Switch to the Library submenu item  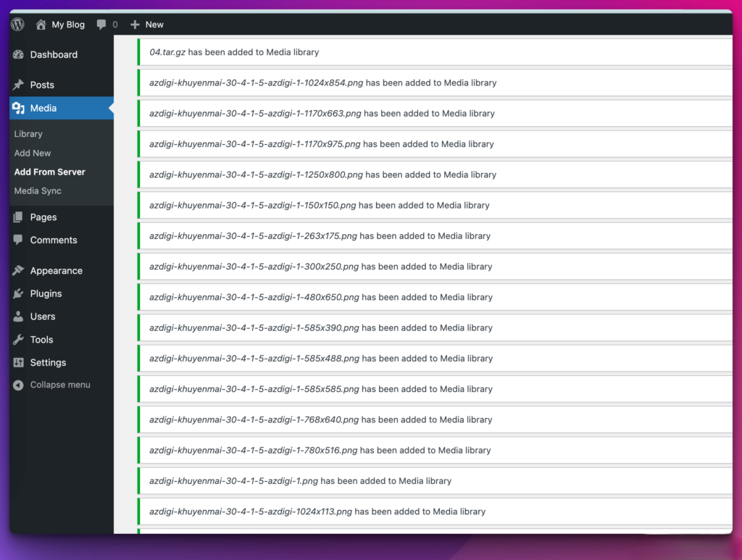click(28, 133)
